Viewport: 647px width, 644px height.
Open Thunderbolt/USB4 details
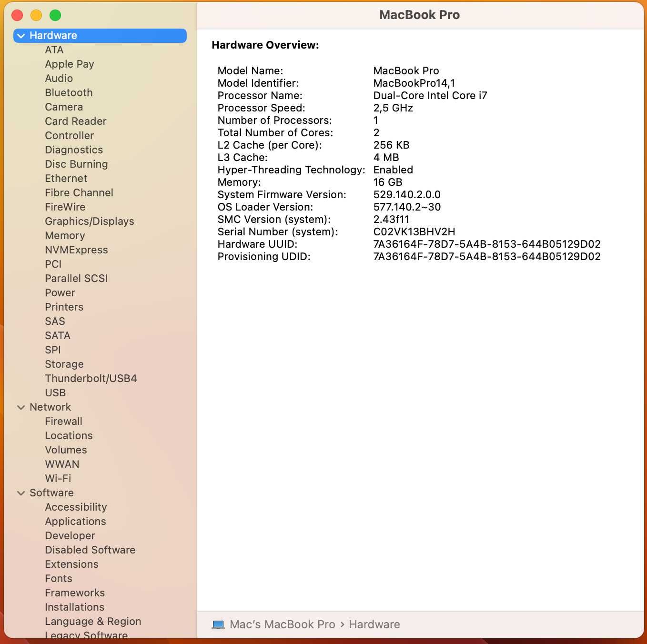(x=91, y=379)
